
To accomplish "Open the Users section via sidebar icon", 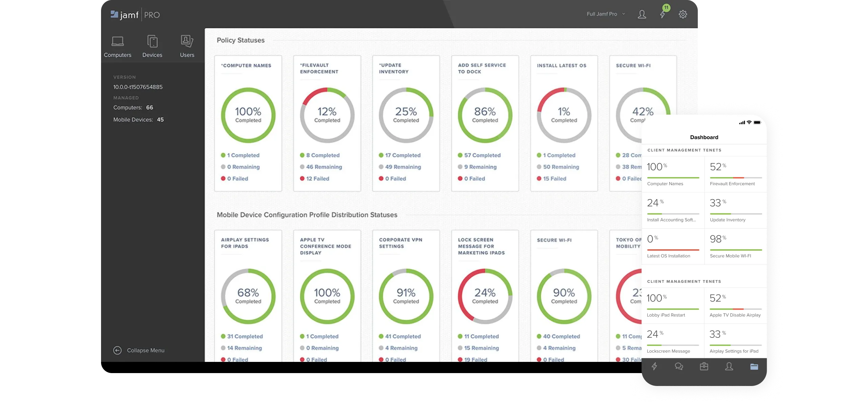I will pyautogui.click(x=187, y=46).
